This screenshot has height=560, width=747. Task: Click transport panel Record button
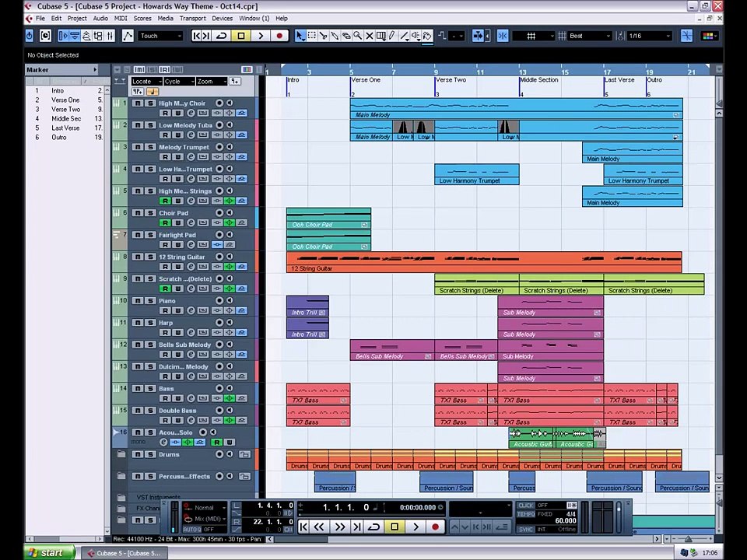[x=435, y=527]
